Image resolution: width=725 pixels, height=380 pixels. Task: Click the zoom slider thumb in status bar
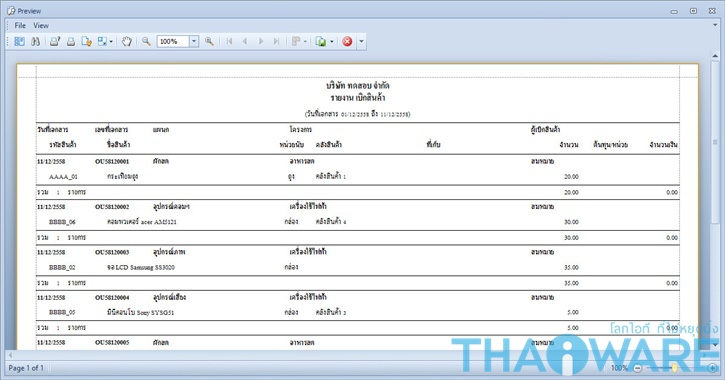[675, 368]
